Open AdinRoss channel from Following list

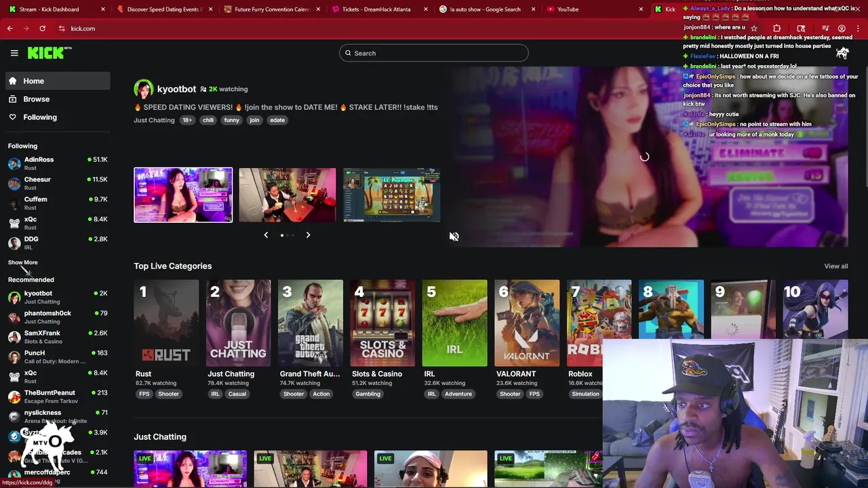click(x=58, y=163)
